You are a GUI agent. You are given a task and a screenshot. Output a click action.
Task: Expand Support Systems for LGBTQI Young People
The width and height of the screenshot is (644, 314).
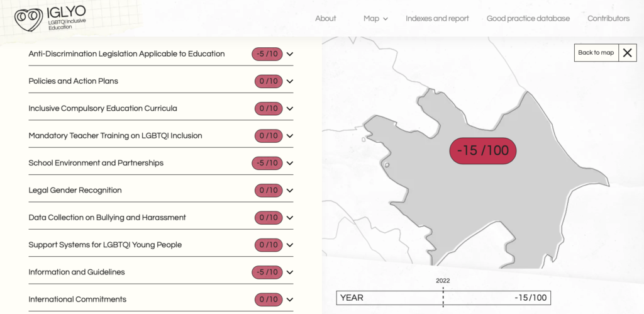(290, 245)
